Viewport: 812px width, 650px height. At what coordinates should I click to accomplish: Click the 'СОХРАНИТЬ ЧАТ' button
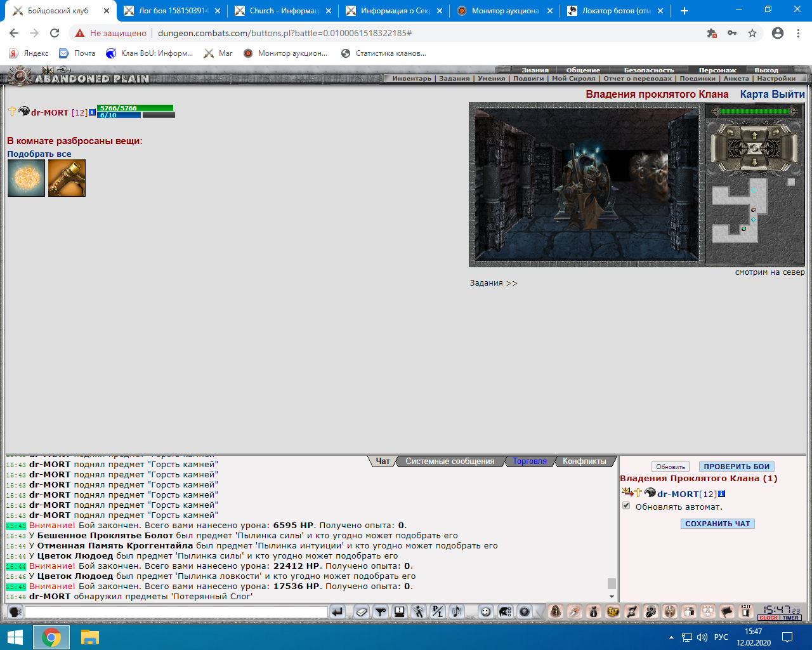[x=717, y=524]
